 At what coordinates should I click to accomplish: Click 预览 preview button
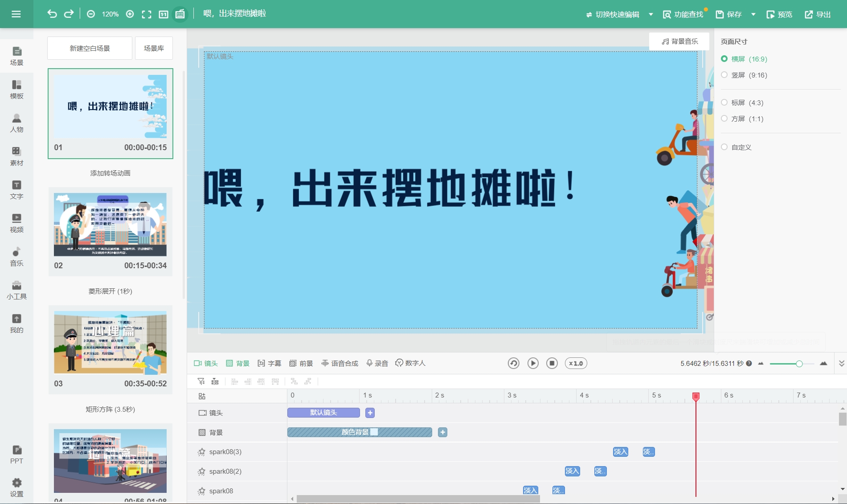pos(779,14)
